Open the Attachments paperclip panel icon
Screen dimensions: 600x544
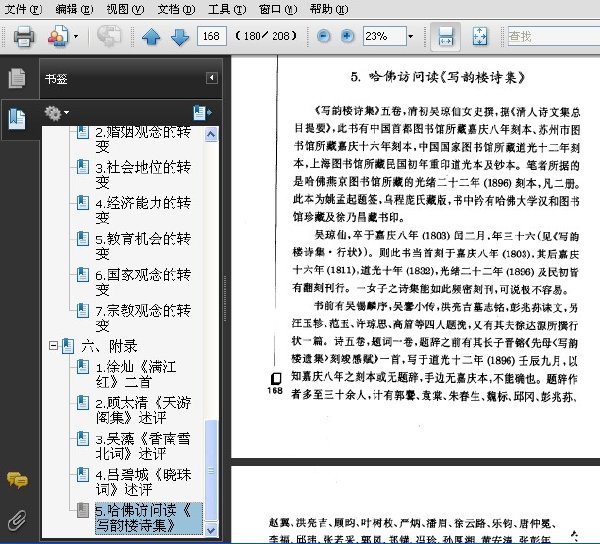click(x=17, y=520)
